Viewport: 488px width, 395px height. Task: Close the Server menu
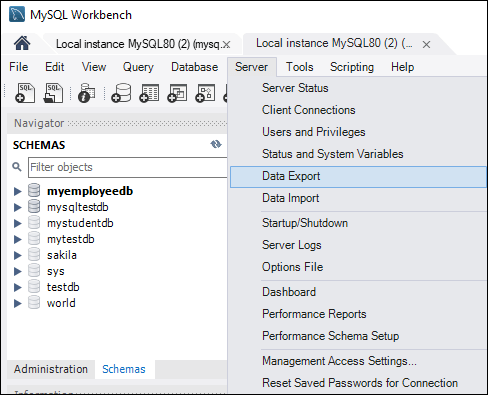252,67
